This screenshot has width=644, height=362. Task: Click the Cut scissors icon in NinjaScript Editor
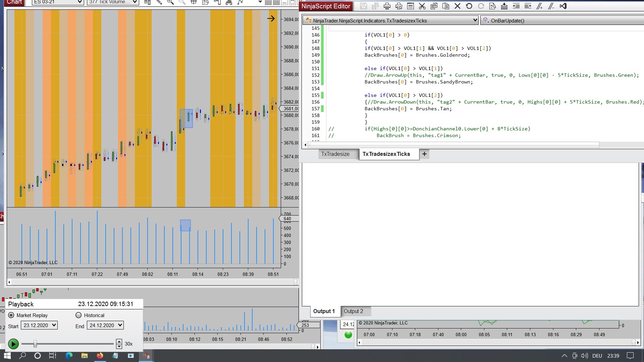pyautogui.click(x=422, y=6)
